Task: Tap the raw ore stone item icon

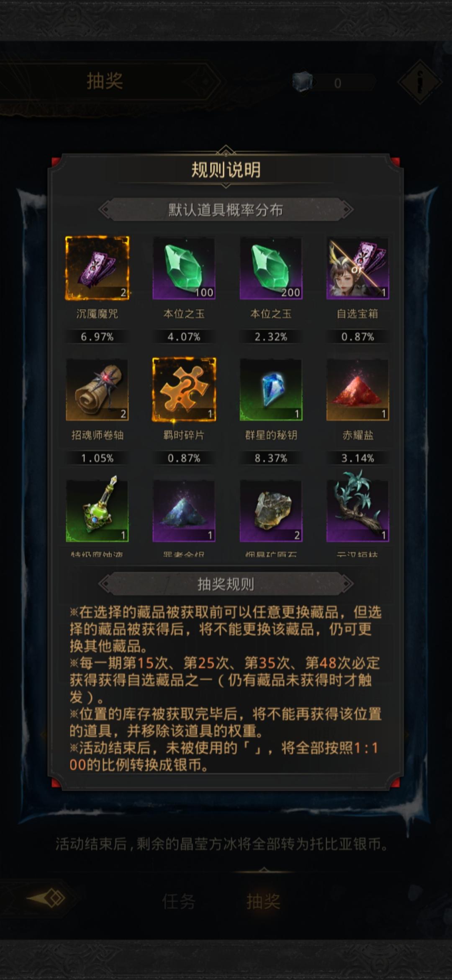Action: [271, 511]
